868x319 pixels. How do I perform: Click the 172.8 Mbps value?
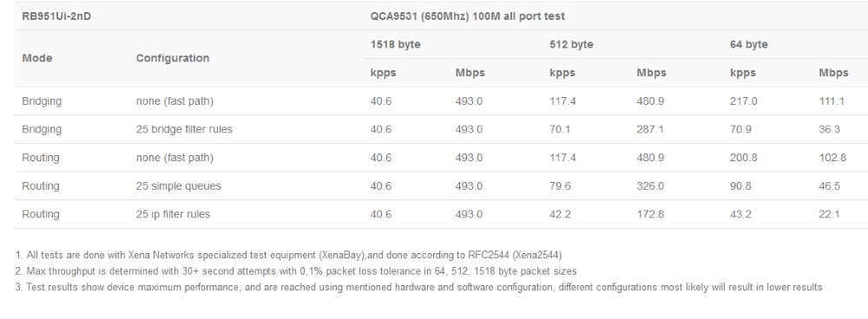pyautogui.click(x=650, y=214)
